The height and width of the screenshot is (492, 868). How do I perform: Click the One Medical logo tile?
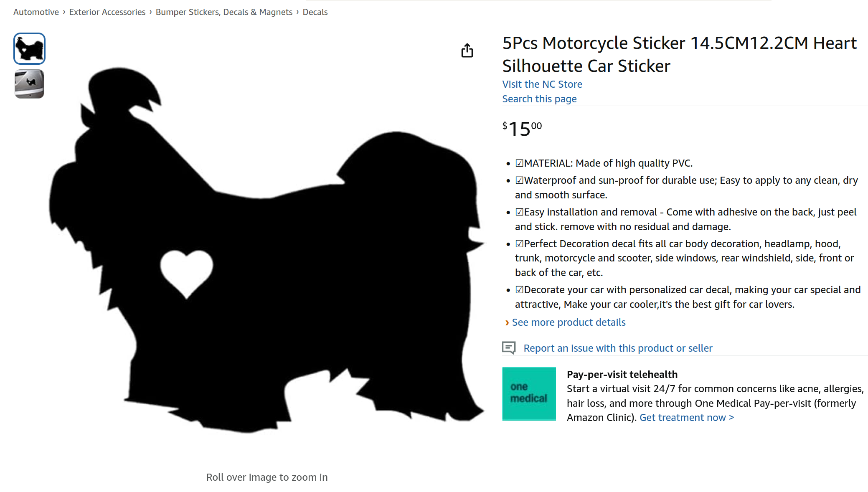click(x=529, y=393)
